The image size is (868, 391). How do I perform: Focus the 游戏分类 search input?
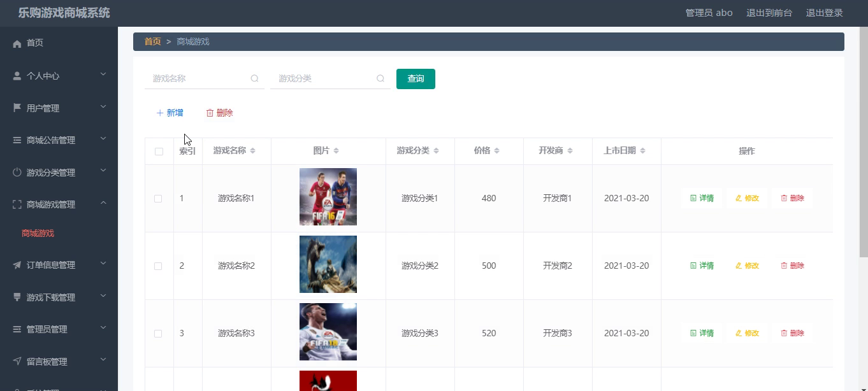pyautogui.click(x=330, y=79)
